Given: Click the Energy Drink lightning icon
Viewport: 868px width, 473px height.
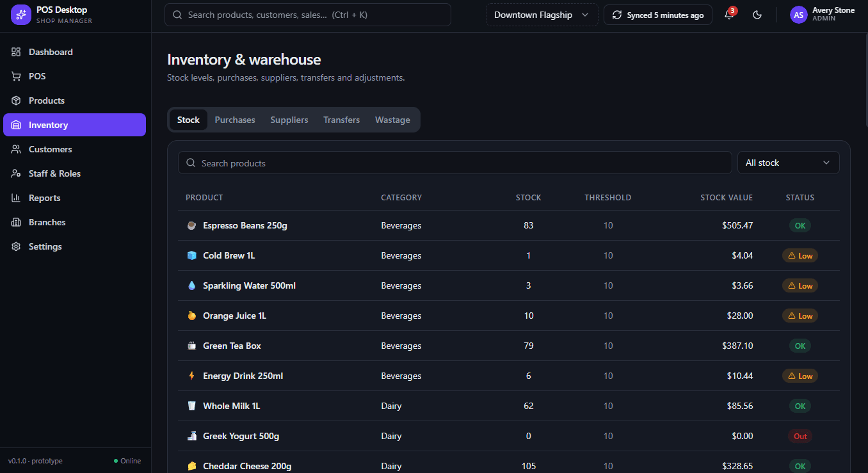Looking at the screenshot, I should pyautogui.click(x=191, y=376).
